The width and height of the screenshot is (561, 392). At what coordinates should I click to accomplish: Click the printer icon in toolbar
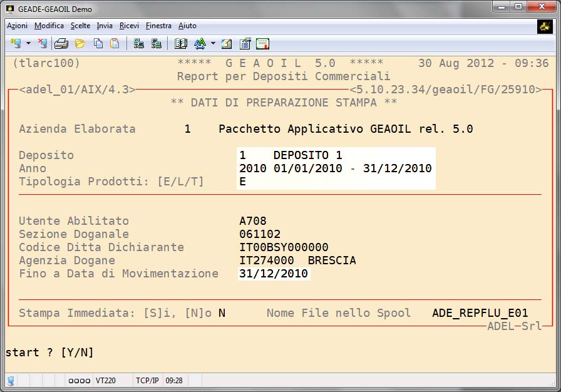click(x=61, y=44)
